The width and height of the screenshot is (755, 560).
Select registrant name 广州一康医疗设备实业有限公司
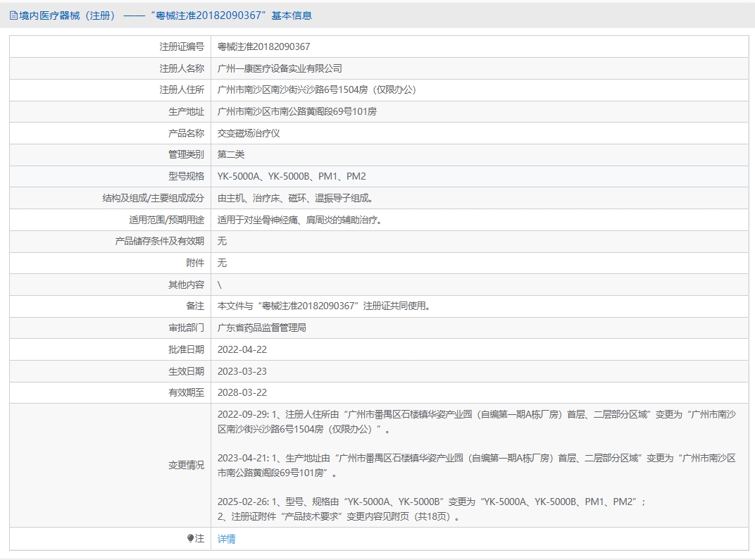280,68
